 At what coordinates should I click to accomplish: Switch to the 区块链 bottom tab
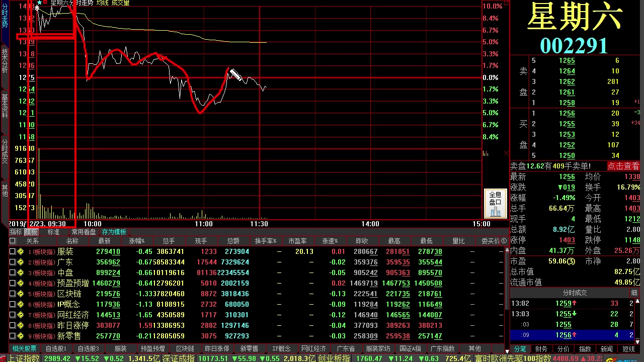185,348
